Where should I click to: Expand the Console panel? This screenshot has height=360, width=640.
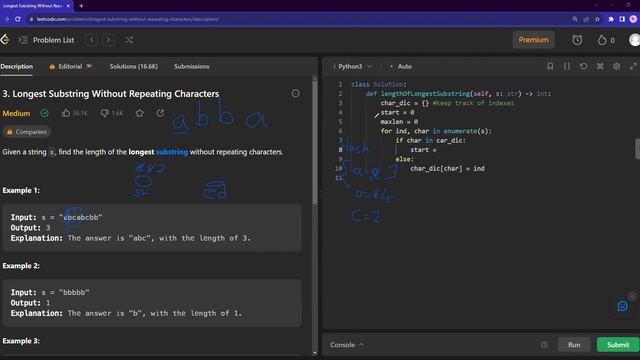tap(347, 345)
